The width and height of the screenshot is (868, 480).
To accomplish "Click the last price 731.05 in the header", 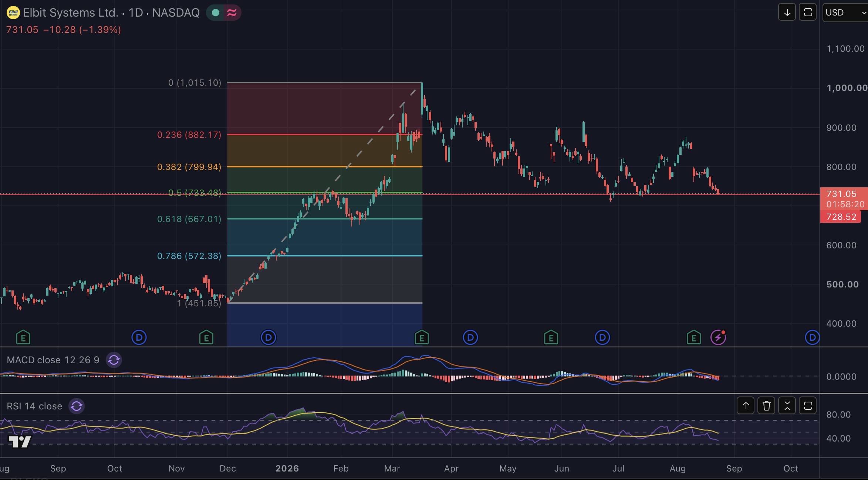I will (x=22, y=30).
